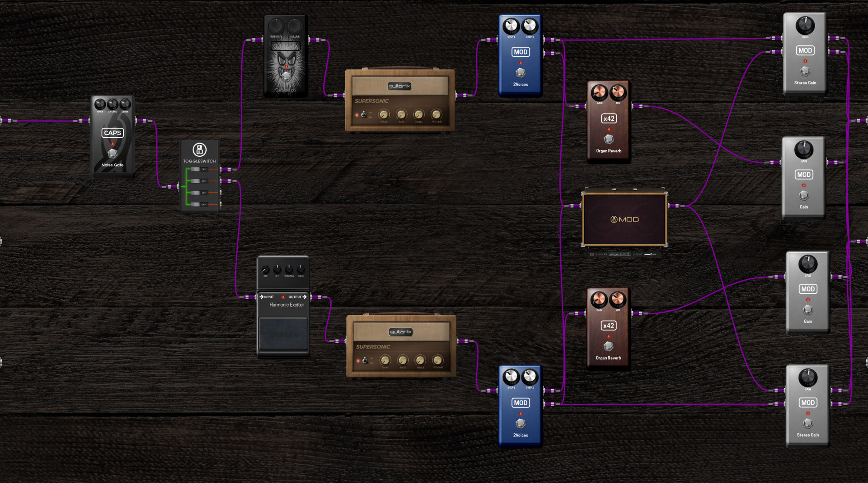Toggle the upper Organ Reverb footswitch
Viewport: 868px width, 483px height.
[609, 139]
